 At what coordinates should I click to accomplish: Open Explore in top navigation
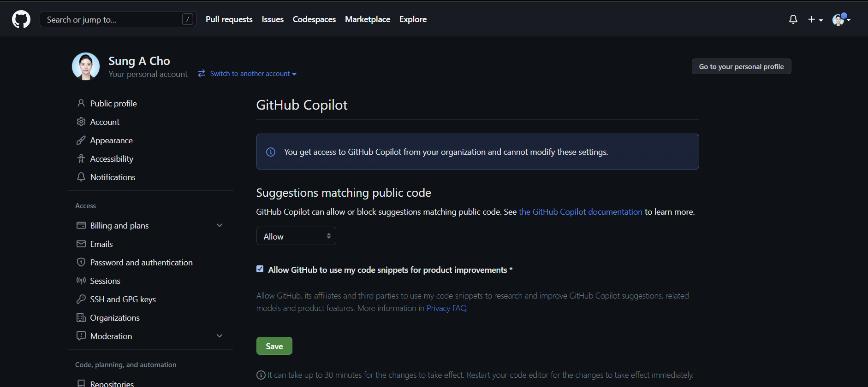413,19
